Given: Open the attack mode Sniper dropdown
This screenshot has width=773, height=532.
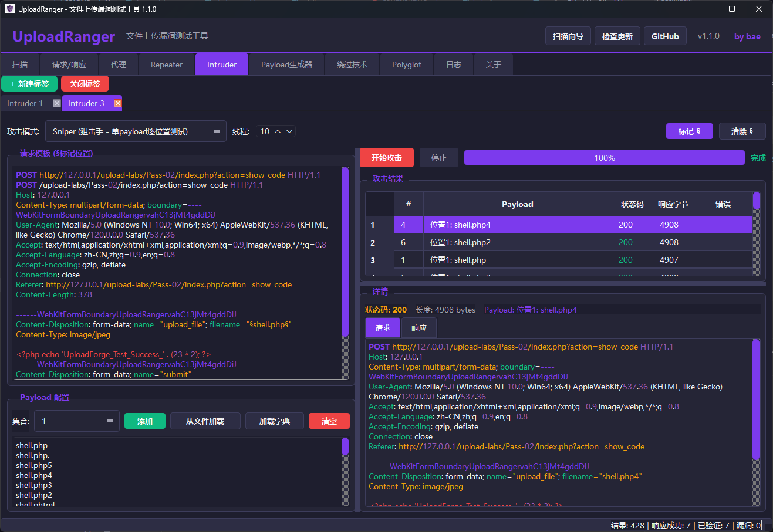Looking at the screenshot, I should [x=136, y=131].
